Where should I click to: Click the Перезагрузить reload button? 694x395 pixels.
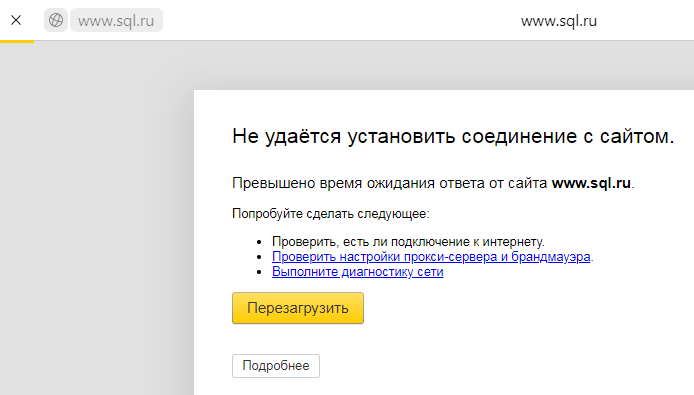pos(298,308)
